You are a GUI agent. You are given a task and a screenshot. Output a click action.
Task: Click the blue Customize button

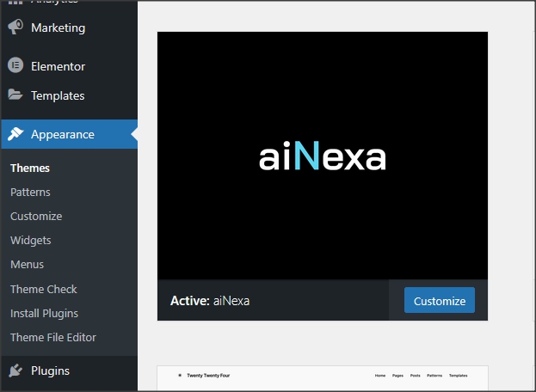click(x=440, y=300)
